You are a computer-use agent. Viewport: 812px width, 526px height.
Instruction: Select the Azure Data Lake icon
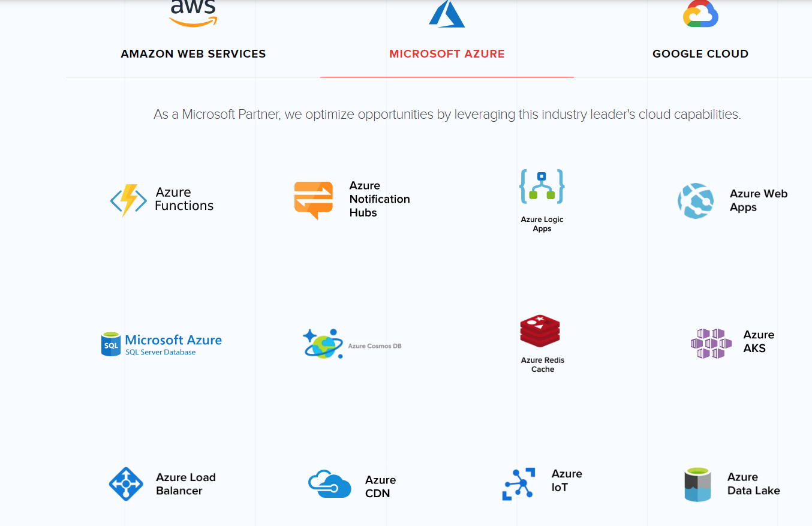[697, 484]
